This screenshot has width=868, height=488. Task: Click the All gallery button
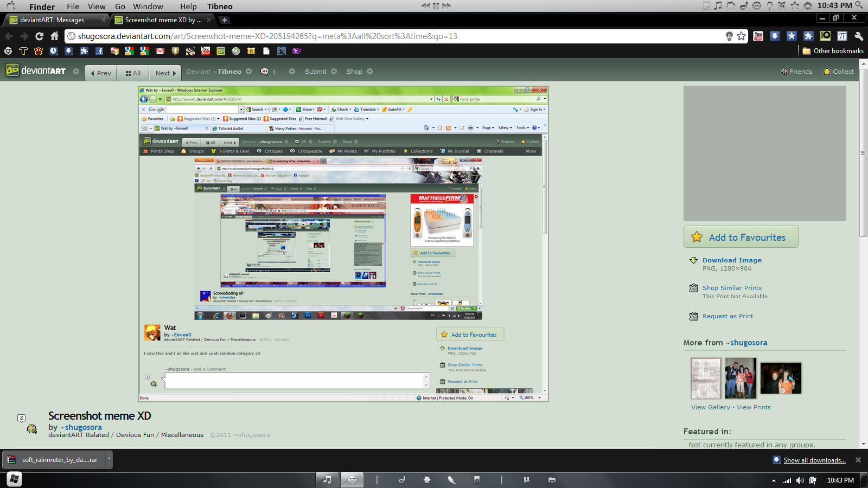click(x=132, y=73)
